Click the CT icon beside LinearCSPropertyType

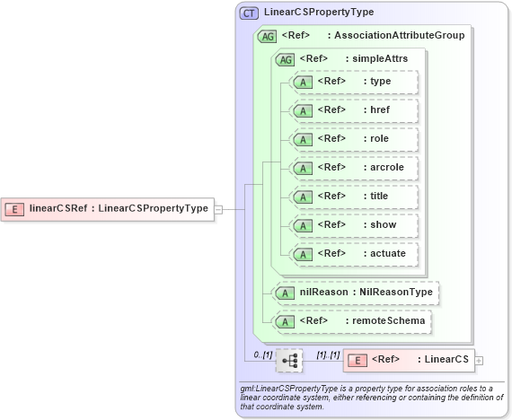click(x=249, y=13)
